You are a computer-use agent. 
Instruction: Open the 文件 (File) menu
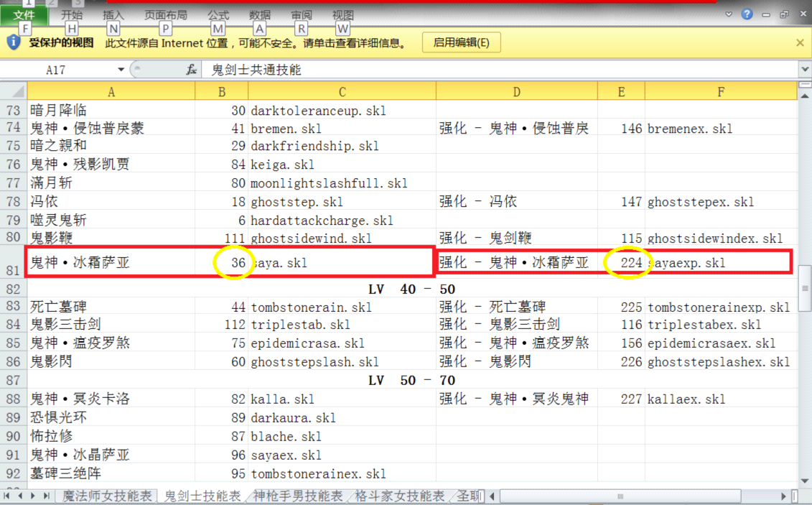coord(24,14)
